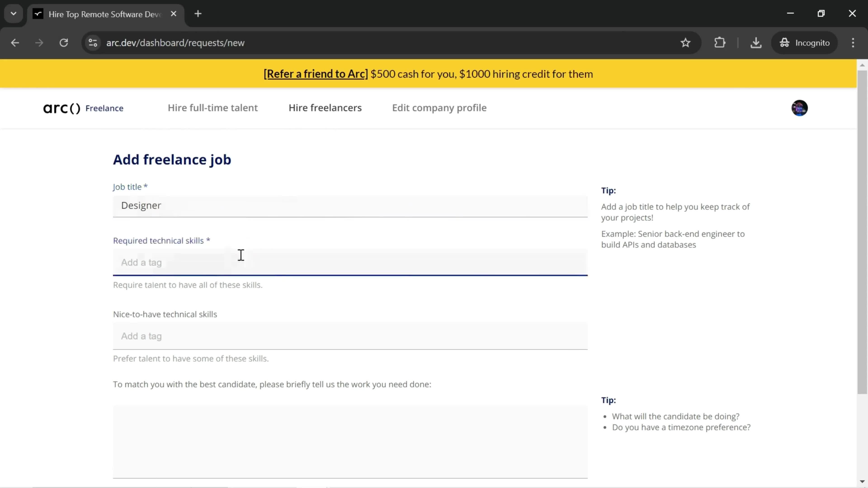Open the user profile avatar menu

click(x=800, y=108)
